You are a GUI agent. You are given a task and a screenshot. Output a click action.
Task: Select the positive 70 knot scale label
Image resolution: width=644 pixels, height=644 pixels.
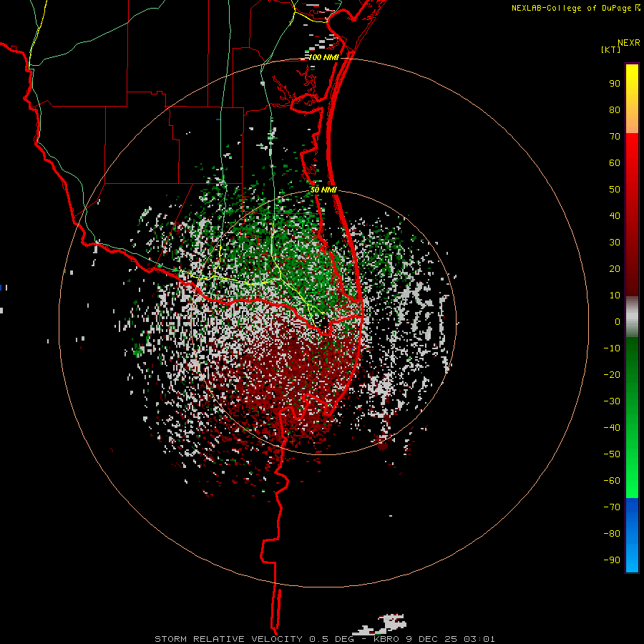coord(615,137)
